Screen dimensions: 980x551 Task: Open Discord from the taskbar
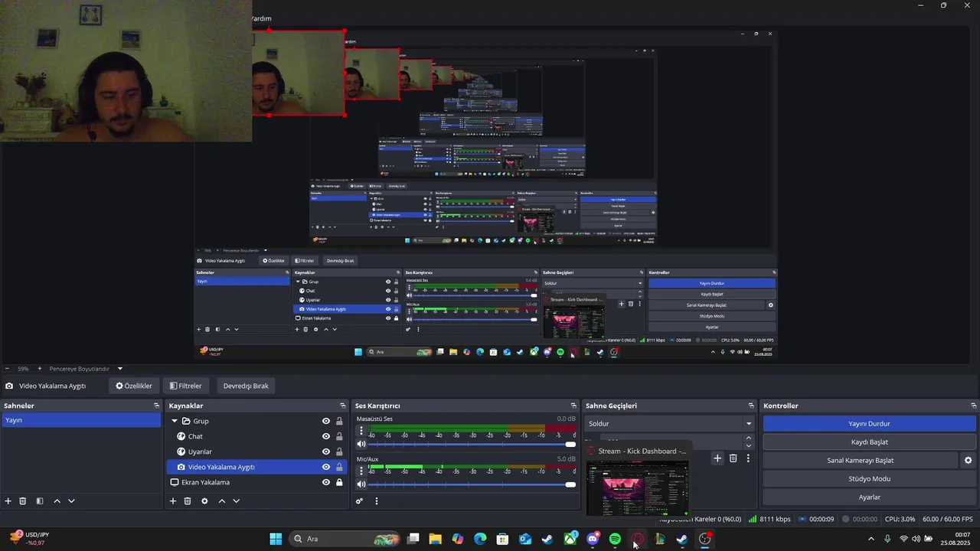(593, 540)
